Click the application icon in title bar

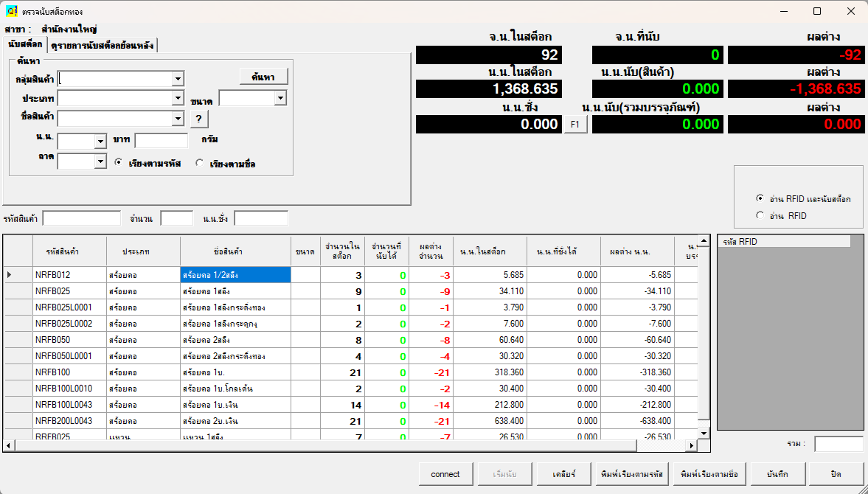12,11
